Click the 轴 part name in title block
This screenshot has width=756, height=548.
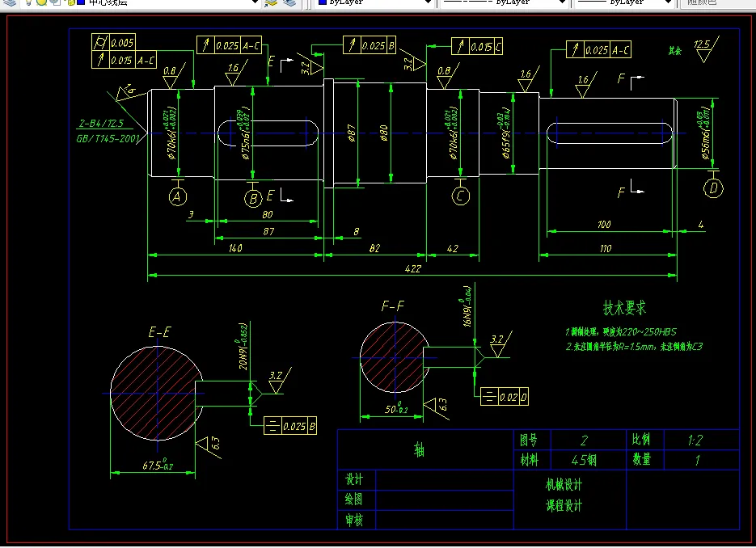[419, 449]
